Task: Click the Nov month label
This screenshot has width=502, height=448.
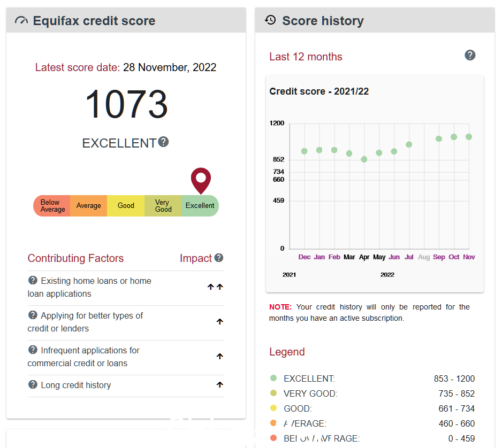Action: click(469, 257)
